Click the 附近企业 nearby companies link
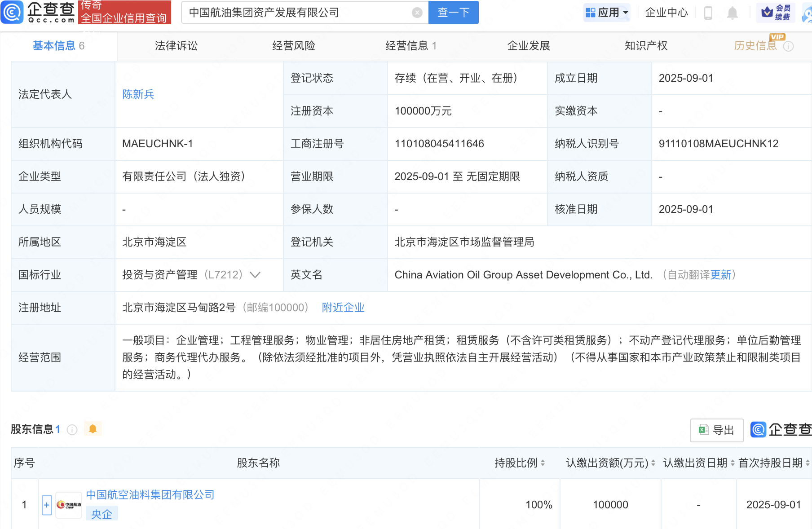This screenshot has width=812, height=529. coord(343,308)
